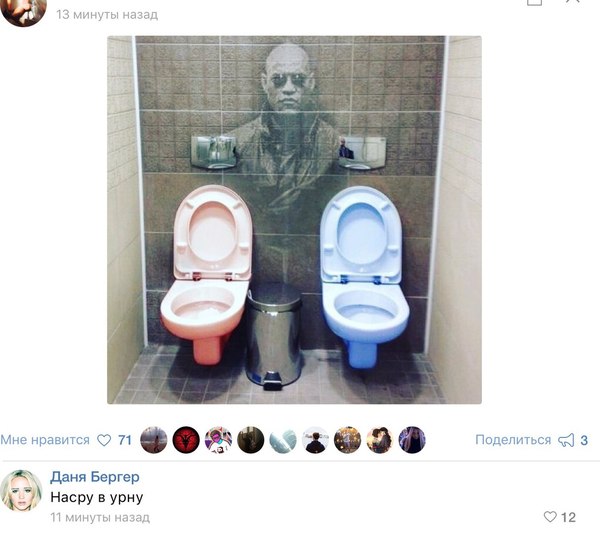Viewport: 600px width, 533px height.
Task: Open the toilet photo attachment
Action: pyautogui.click(x=294, y=220)
